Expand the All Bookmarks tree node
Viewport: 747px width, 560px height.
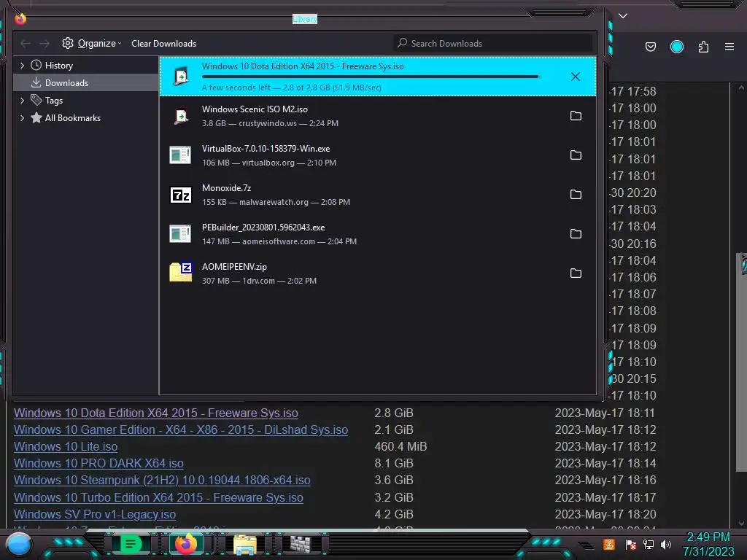click(x=22, y=118)
